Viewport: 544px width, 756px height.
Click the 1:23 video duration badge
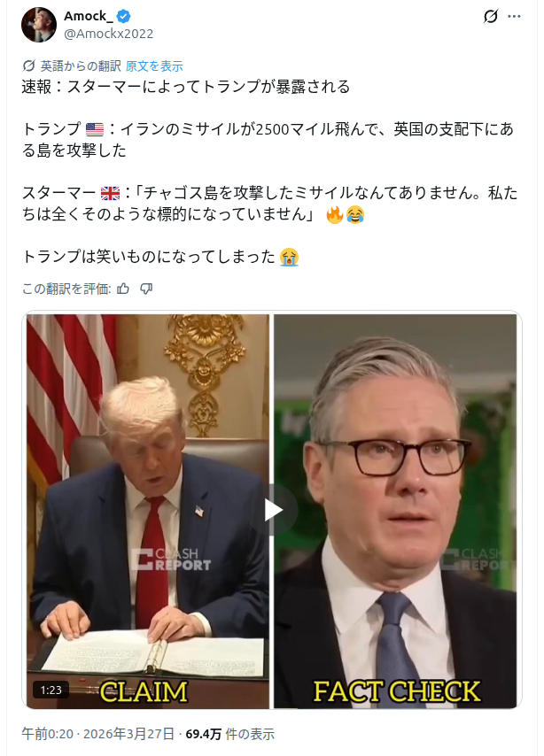tap(51, 690)
